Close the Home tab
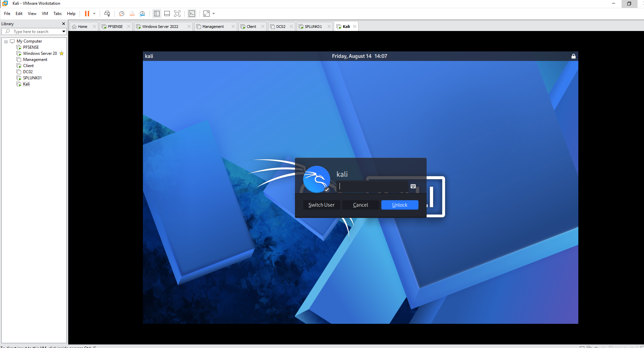 tap(94, 27)
